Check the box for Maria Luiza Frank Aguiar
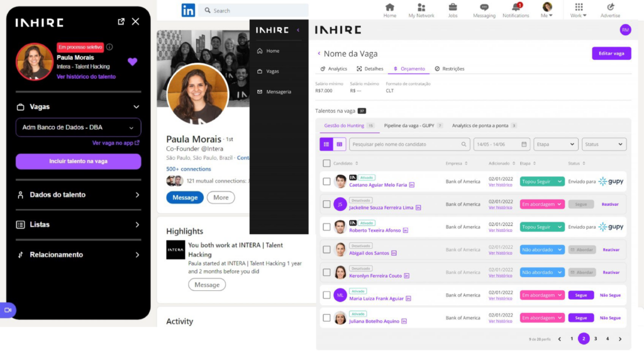Screen dimensions: 644x357 326,295
